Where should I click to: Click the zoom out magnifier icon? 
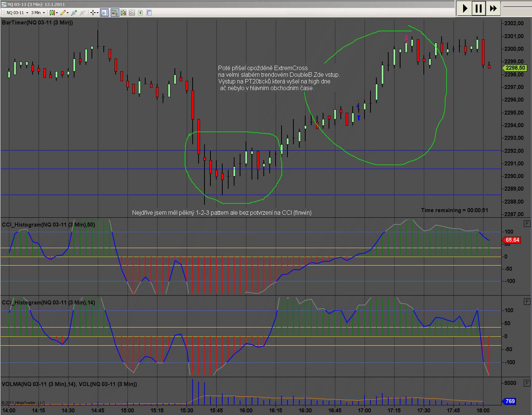82,13
